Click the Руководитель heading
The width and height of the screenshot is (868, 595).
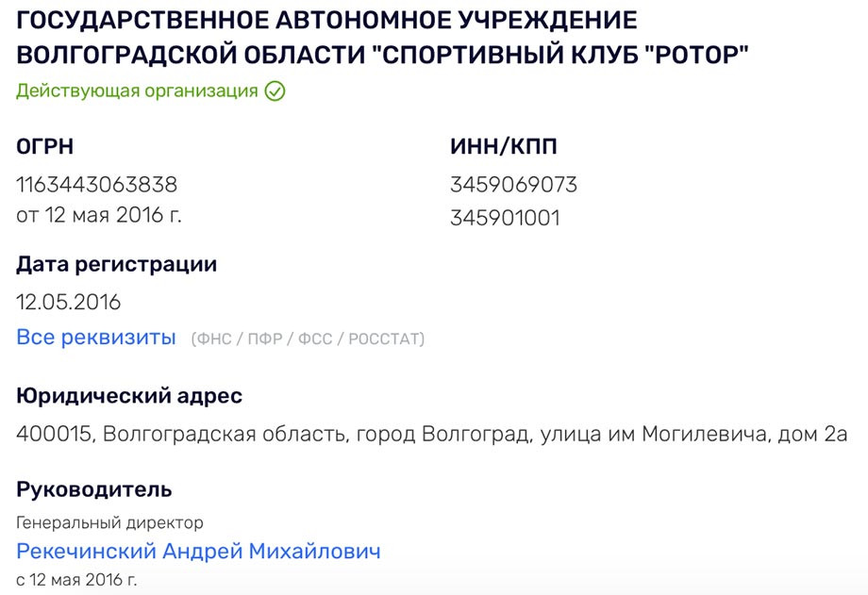pos(94,489)
